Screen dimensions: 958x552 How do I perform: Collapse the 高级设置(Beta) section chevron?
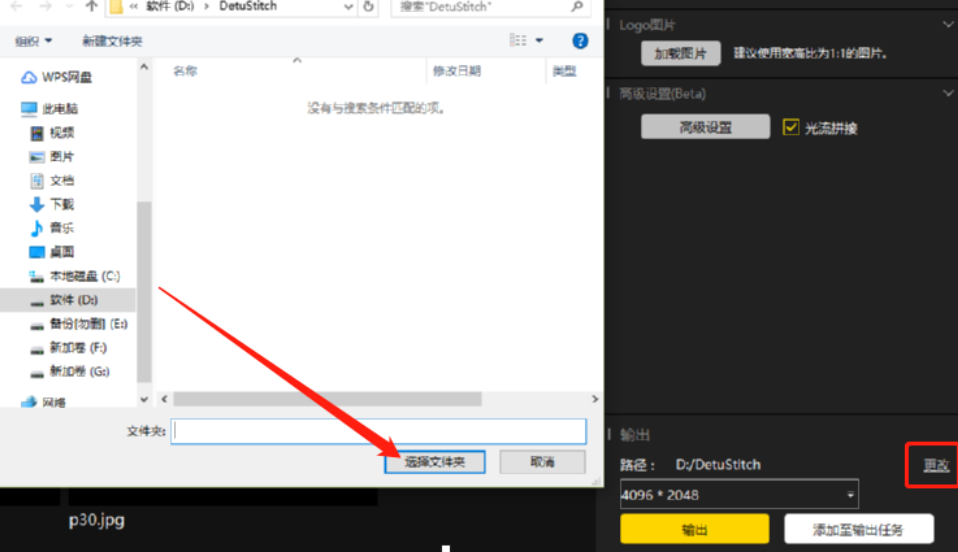948,94
